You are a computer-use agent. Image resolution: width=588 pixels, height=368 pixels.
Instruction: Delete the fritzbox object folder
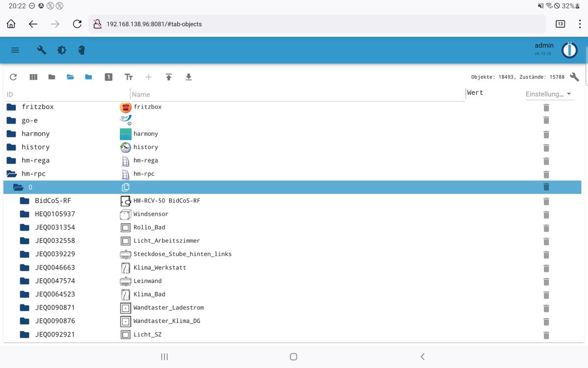click(546, 107)
